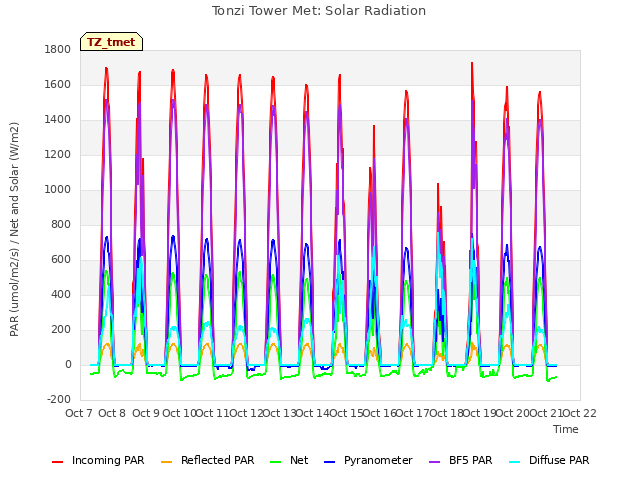640x480 pixels.
Task: Click the 1000 y-axis tick label
Action: coord(58,190)
